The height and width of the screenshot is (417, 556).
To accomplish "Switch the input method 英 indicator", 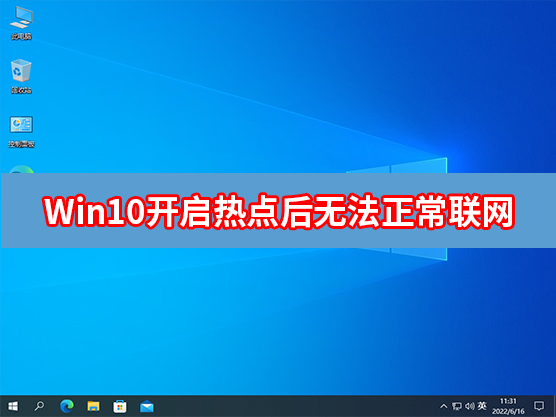I will tap(482, 406).
